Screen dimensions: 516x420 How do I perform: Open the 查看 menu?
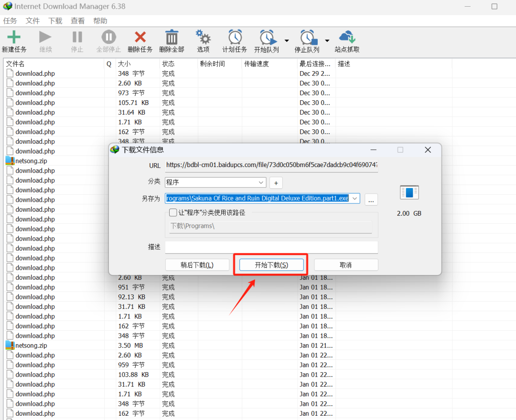click(78, 21)
